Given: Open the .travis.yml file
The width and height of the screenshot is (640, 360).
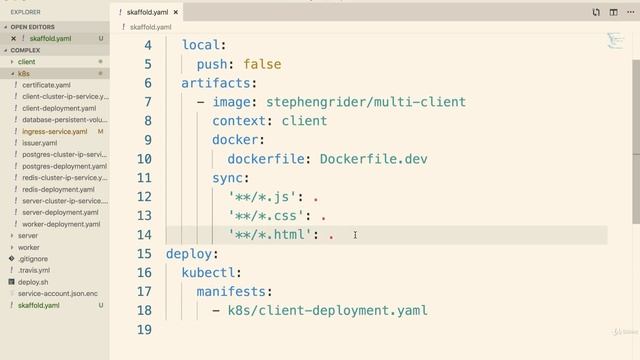Looking at the screenshot, I should pos(34,270).
